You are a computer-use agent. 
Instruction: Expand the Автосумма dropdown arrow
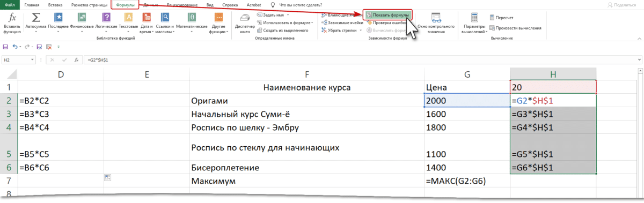(x=36, y=32)
